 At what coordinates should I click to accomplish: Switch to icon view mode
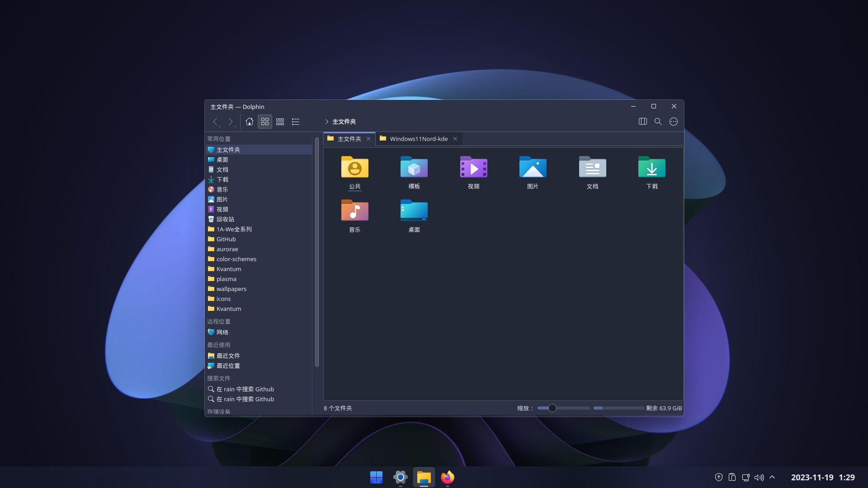coord(264,121)
